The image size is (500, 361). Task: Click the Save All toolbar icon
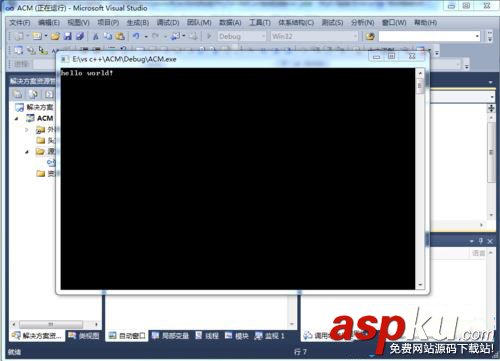pyautogui.click(x=80, y=36)
